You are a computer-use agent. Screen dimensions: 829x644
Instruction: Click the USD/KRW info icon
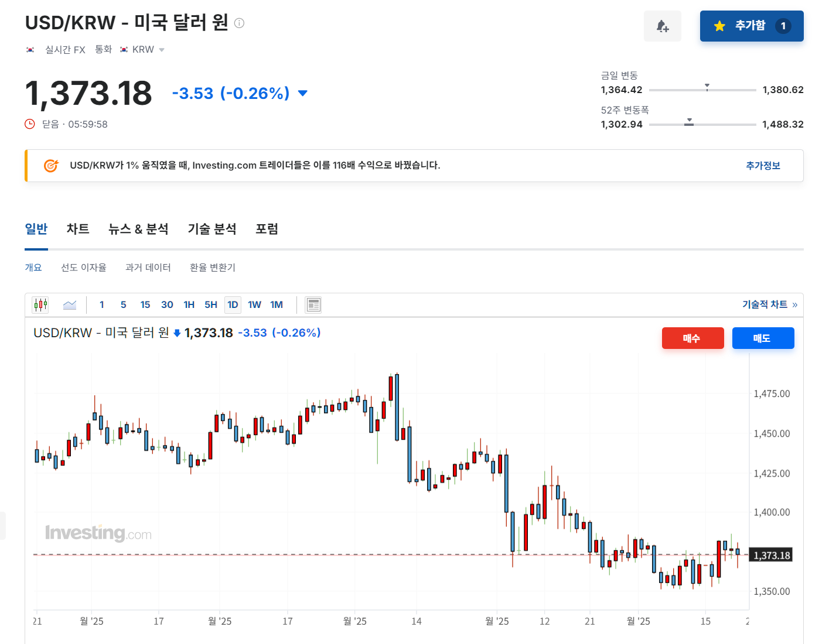[x=238, y=23]
